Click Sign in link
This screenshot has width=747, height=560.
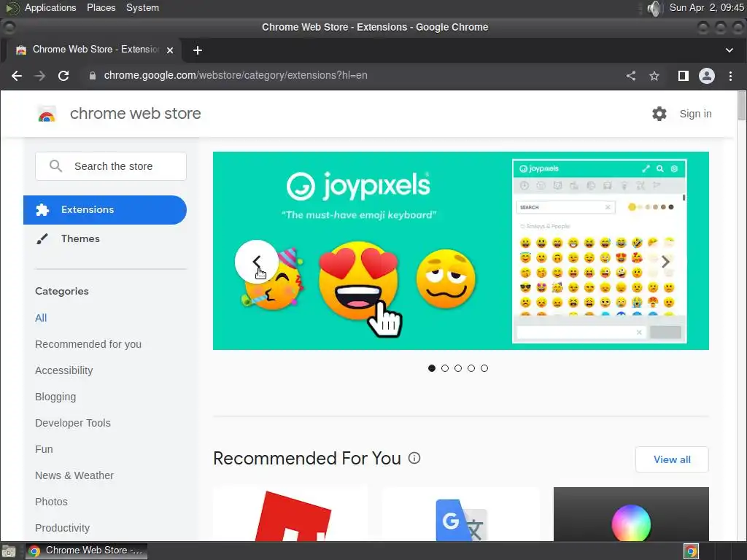pyautogui.click(x=695, y=114)
